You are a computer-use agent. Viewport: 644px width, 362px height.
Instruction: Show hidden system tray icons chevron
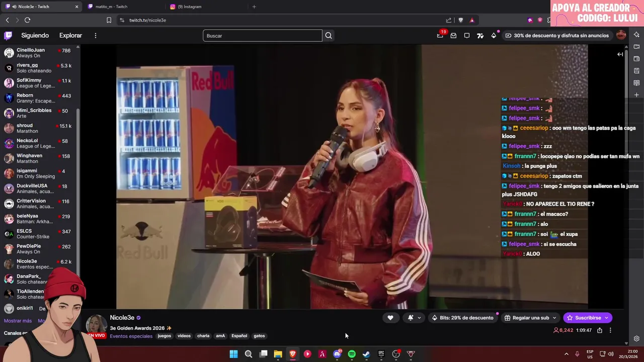[566, 354]
